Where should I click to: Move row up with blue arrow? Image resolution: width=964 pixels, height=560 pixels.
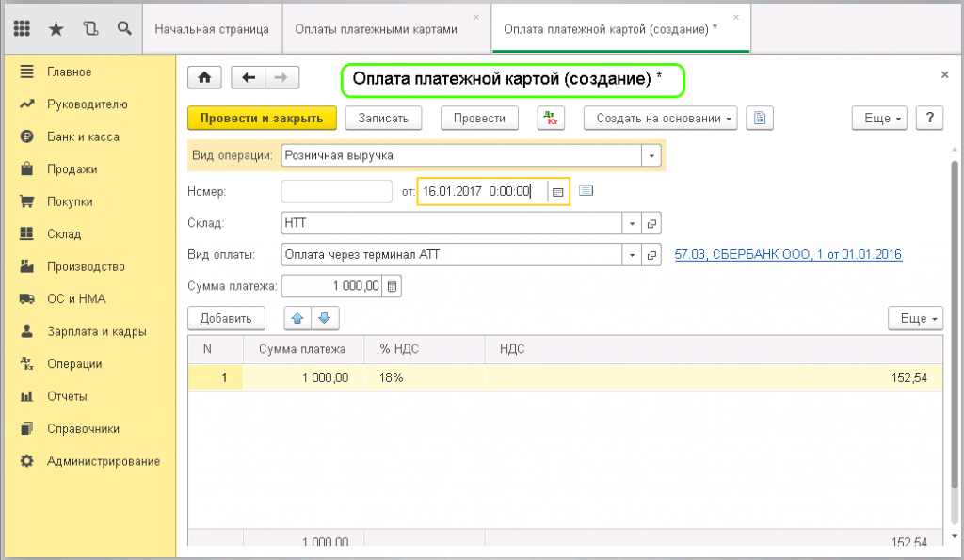[297, 319]
